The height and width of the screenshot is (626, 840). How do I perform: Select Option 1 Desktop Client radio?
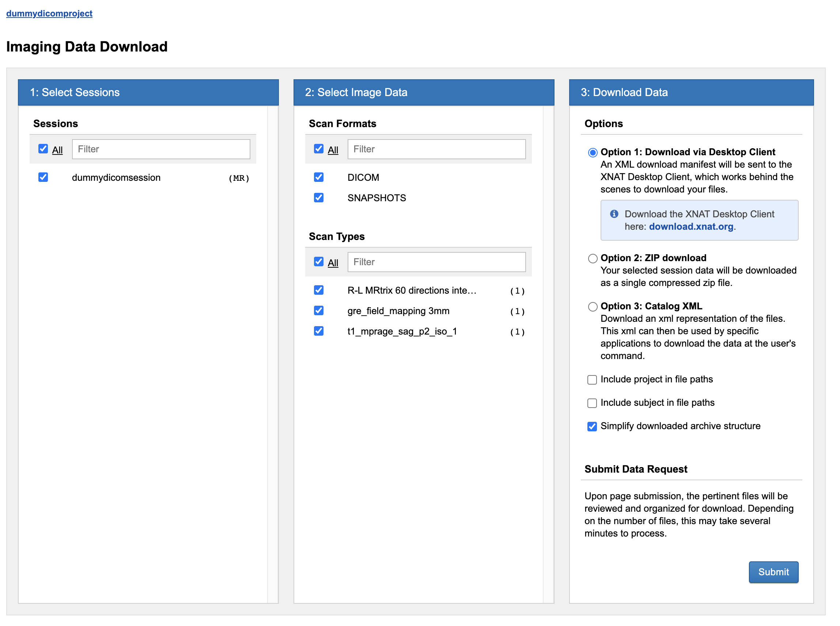[593, 153]
